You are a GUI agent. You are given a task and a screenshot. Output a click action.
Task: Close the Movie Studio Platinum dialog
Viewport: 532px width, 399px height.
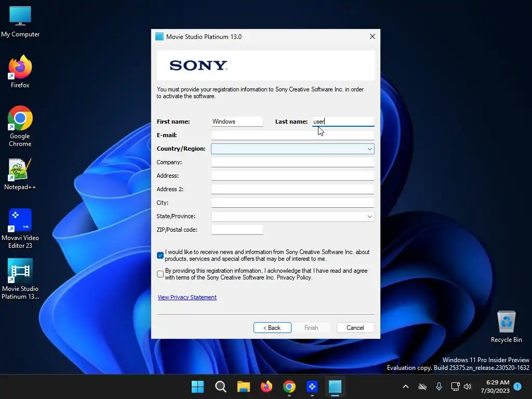click(x=372, y=36)
